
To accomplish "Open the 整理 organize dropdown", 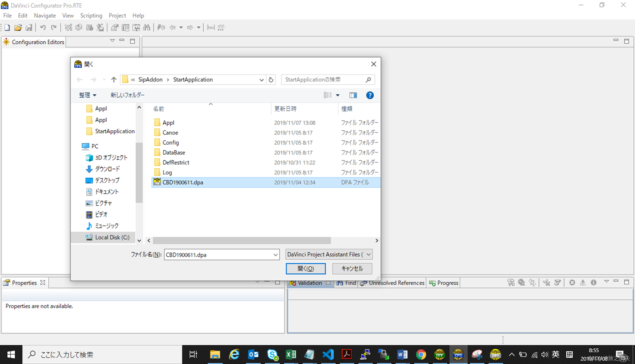I will 87,95.
